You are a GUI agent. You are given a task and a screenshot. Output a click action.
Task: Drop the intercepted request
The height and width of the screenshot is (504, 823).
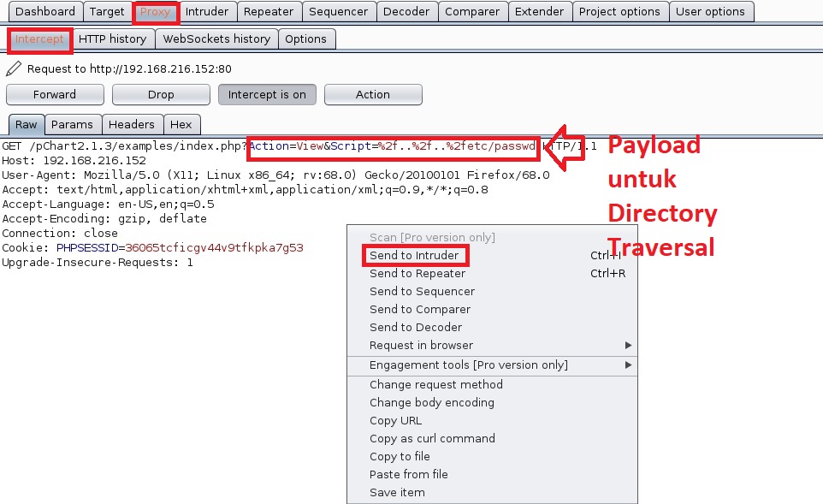coord(161,94)
